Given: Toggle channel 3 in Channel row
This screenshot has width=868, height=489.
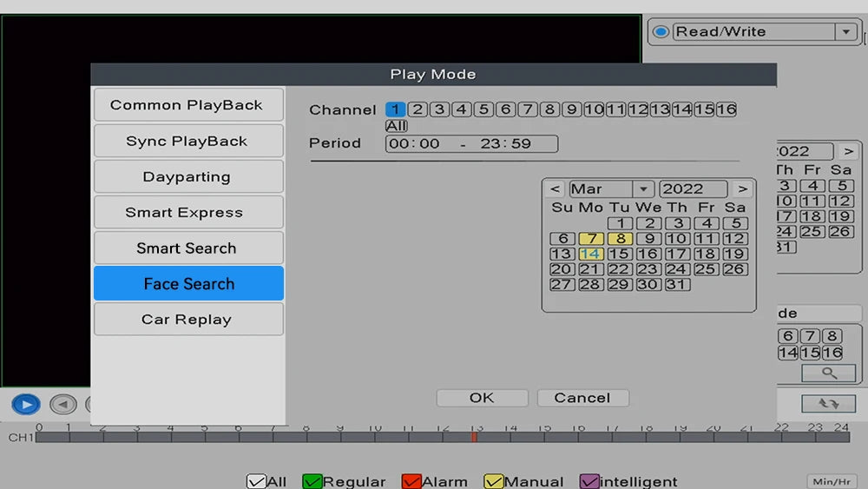Looking at the screenshot, I should click(x=439, y=109).
